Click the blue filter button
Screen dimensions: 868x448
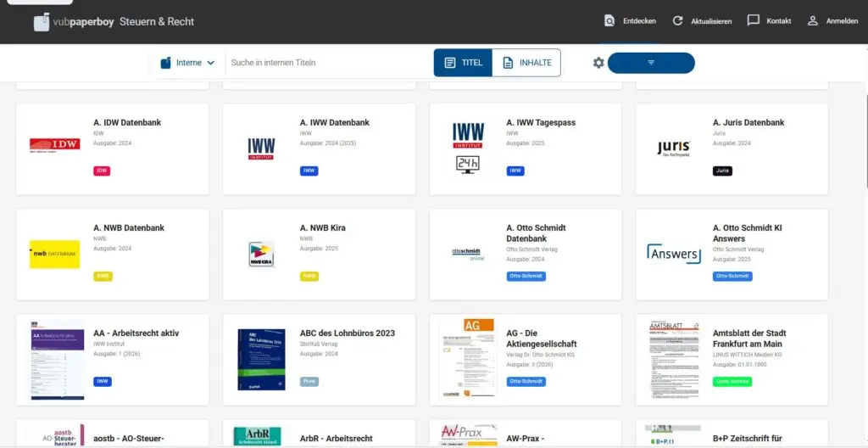click(651, 63)
